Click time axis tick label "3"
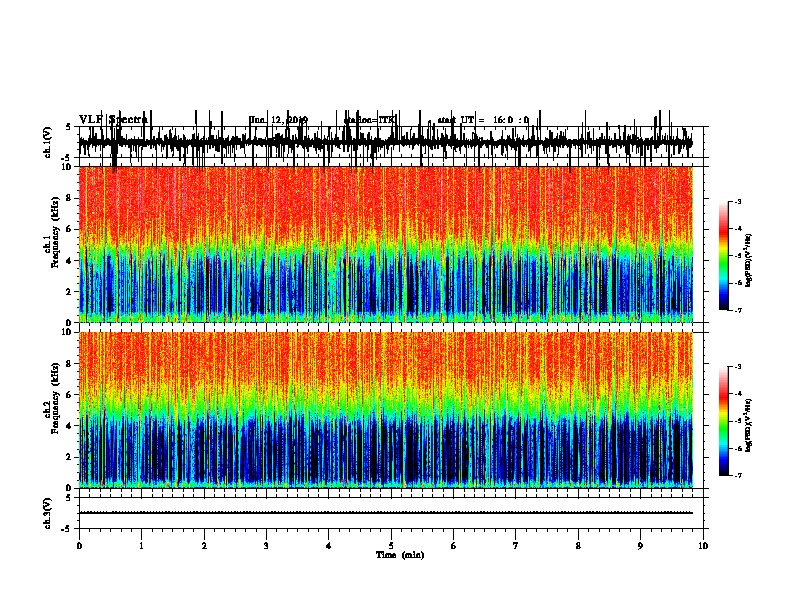The height and width of the screenshot is (612, 792). coord(266,546)
